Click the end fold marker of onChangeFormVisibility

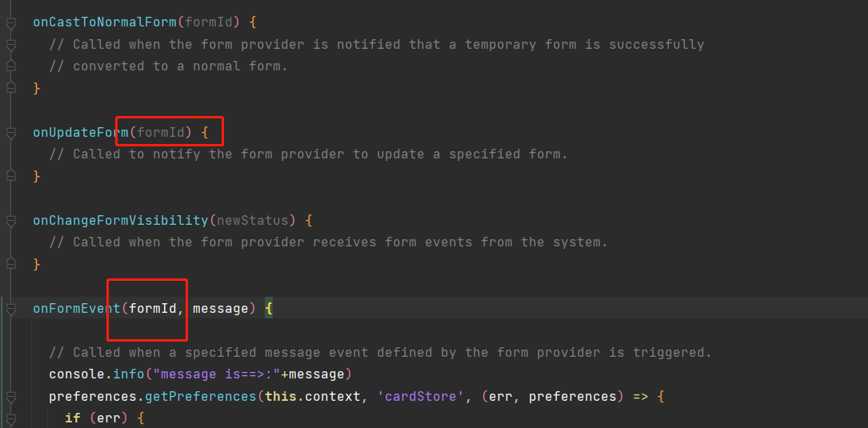click(x=10, y=263)
